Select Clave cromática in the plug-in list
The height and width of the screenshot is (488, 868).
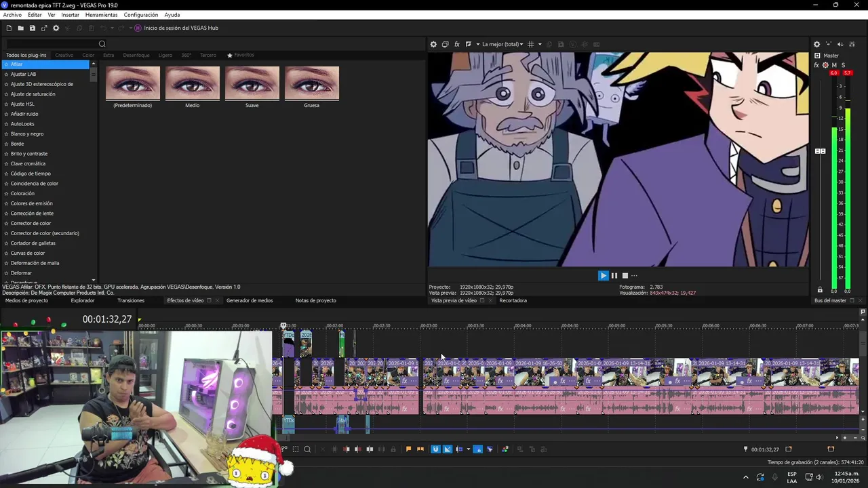coord(28,163)
